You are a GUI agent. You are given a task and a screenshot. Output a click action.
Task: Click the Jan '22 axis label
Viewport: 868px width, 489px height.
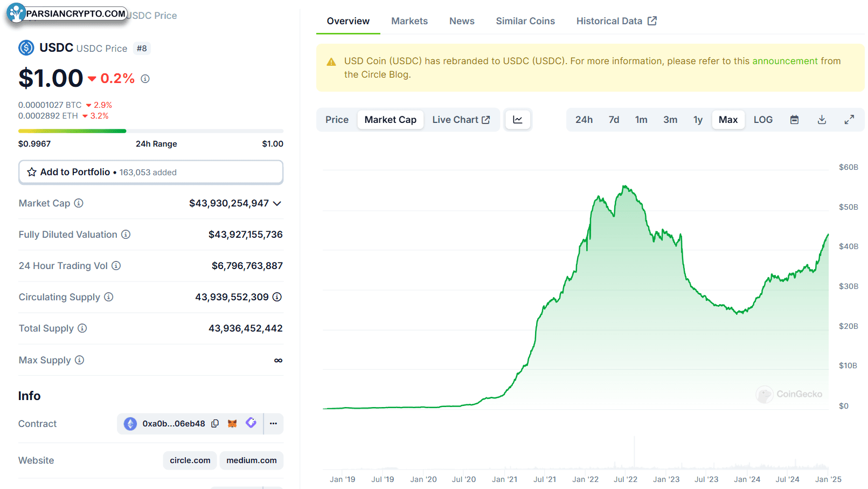585,479
